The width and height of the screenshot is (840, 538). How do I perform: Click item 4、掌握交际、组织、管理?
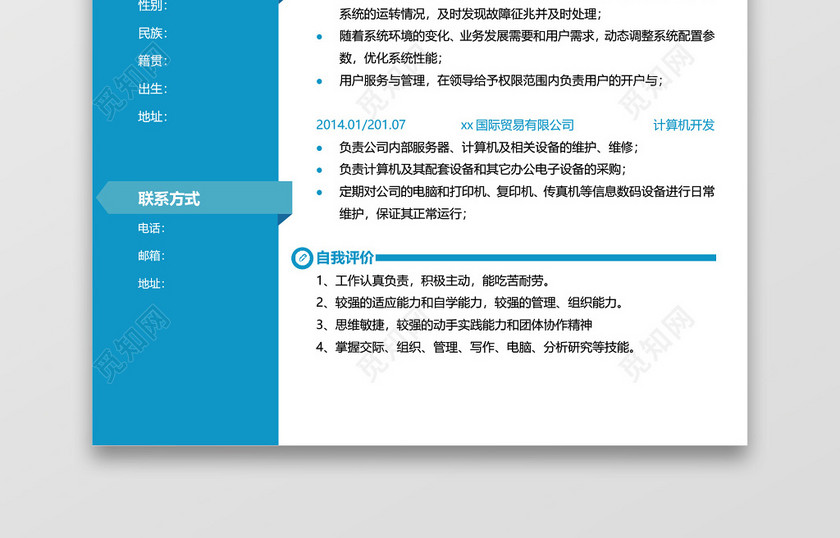click(x=476, y=347)
